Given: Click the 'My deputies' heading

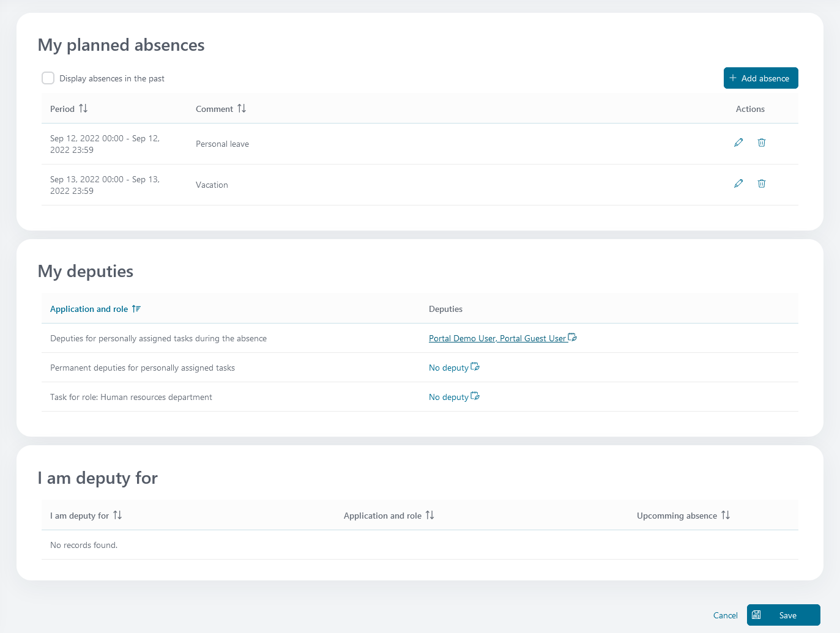Looking at the screenshot, I should pos(86,271).
